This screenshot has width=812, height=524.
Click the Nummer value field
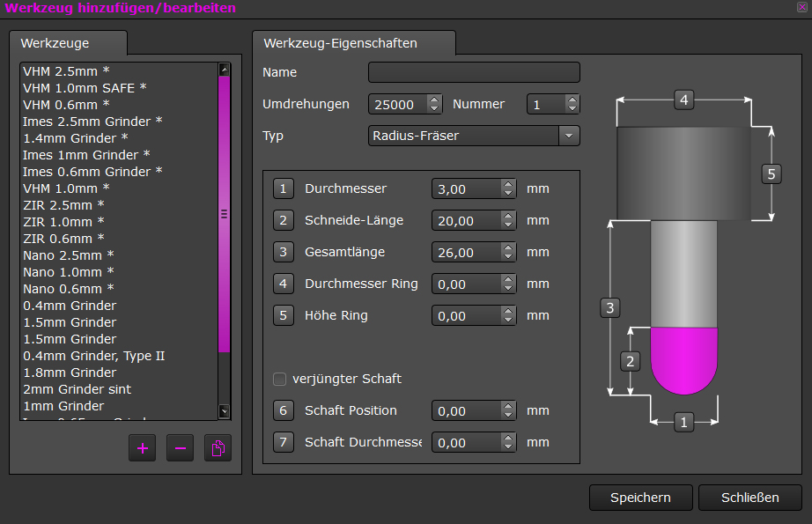pos(546,104)
